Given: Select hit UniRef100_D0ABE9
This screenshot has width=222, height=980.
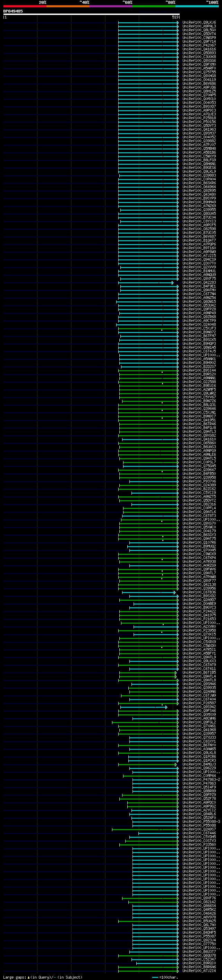Looking at the screenshot, I should point(199,604).
